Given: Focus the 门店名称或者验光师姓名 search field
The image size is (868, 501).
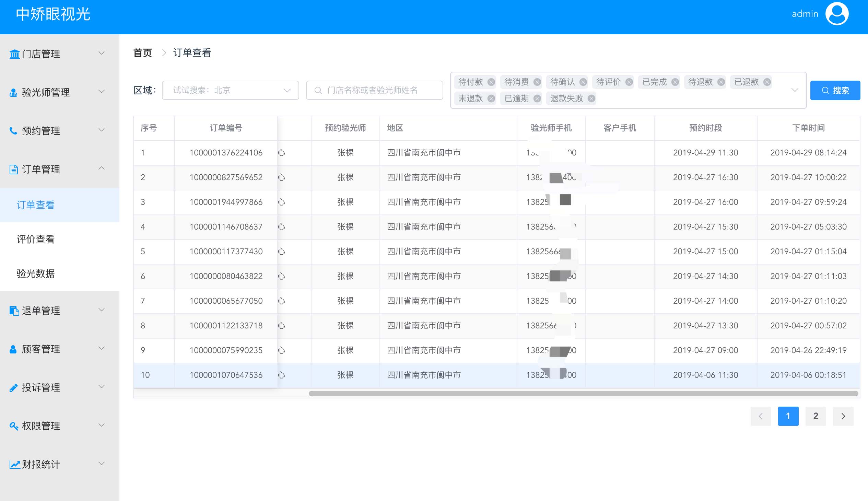Looking at the screenshot, I should [x=374, y=90].
